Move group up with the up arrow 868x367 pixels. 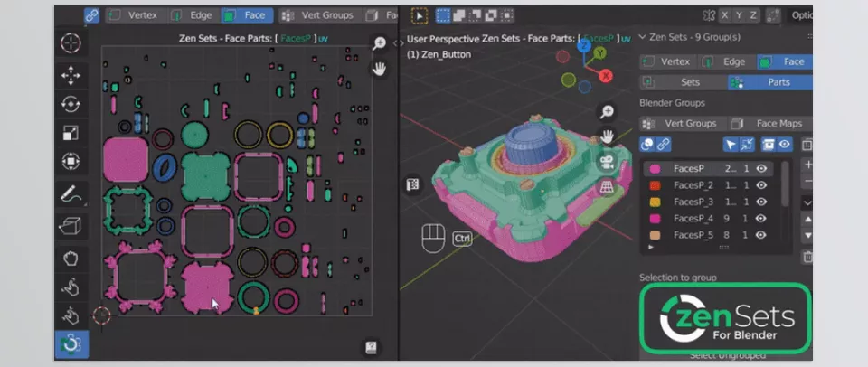807,219
